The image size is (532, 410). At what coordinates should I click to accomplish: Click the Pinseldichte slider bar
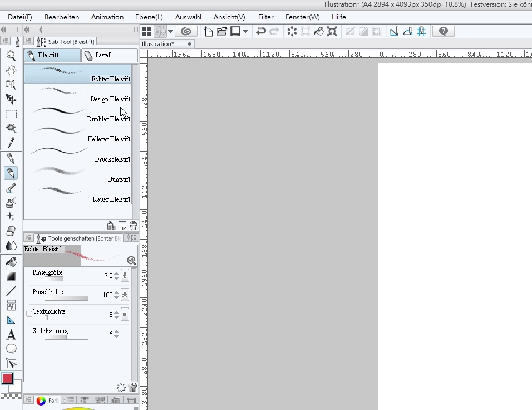pos(66,298)
